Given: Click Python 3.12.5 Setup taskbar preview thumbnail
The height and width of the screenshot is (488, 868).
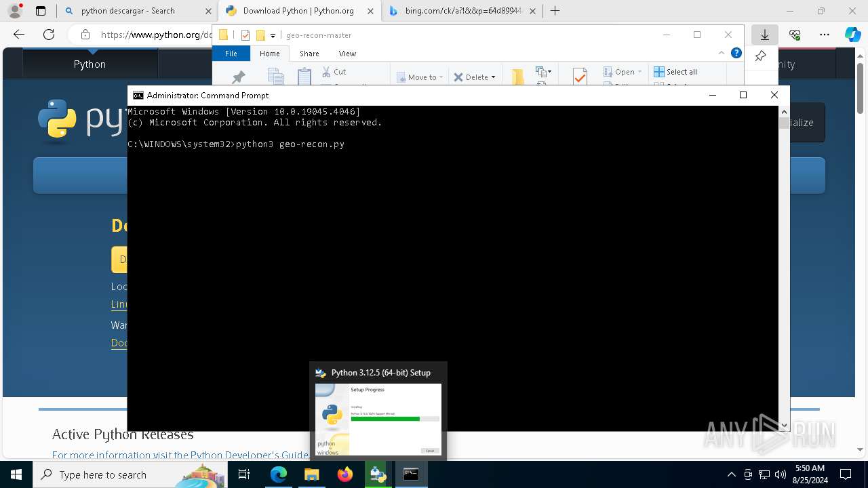Looking at the screenshot, I should pos(378,420).
